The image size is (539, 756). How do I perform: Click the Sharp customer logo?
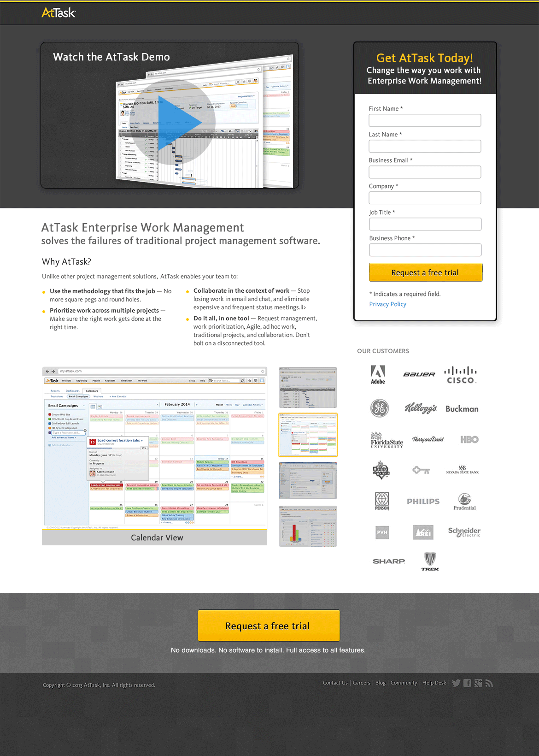389,561
